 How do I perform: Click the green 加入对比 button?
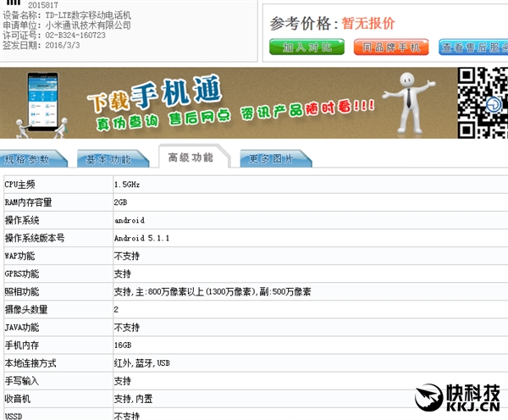[x=301, y=47]
